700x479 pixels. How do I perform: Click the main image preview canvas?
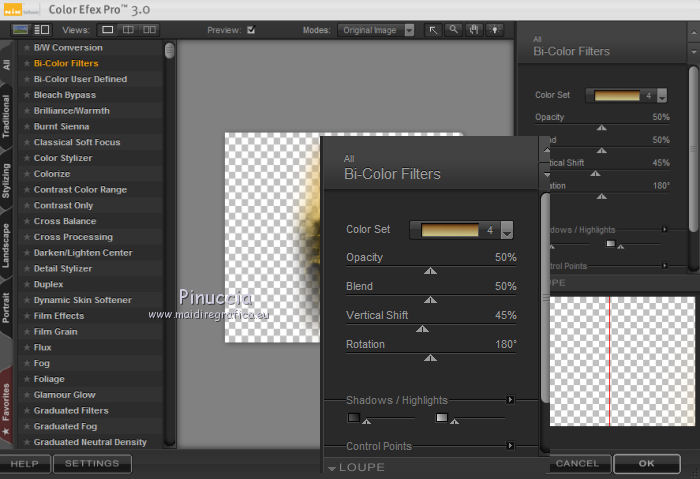point(272,237)
